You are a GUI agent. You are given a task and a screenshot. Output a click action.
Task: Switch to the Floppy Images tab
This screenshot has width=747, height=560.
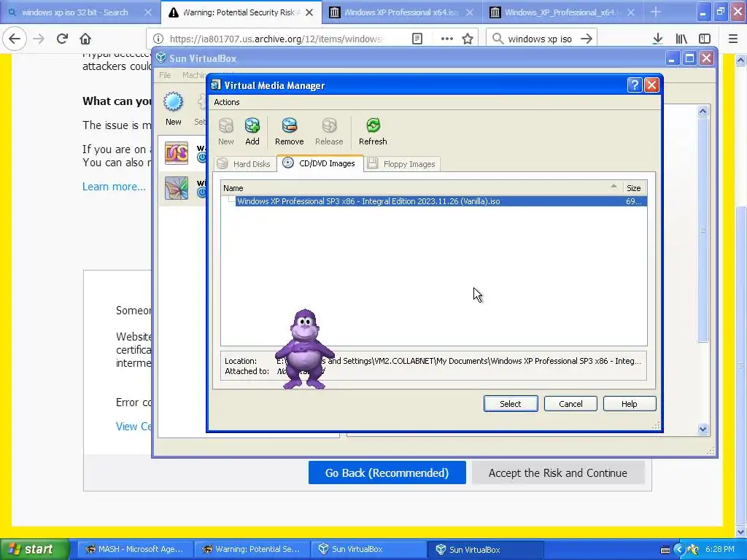coord(402,164)
